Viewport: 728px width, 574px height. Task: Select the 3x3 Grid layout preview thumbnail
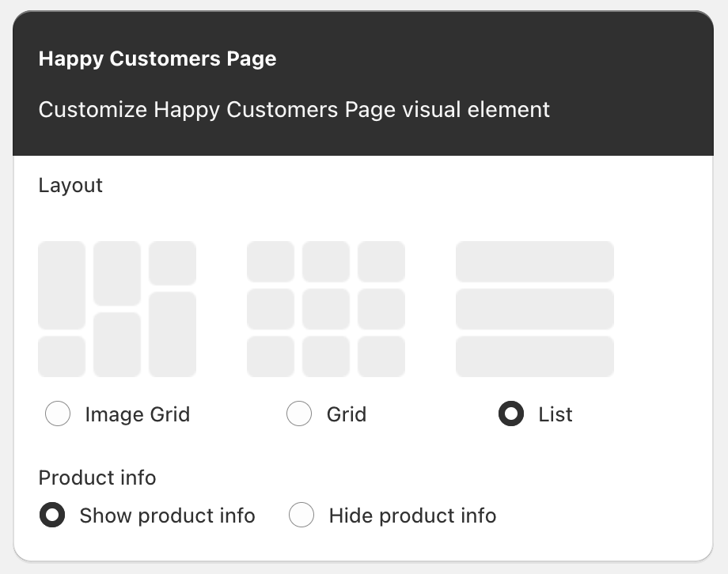[x=325, y=309]
